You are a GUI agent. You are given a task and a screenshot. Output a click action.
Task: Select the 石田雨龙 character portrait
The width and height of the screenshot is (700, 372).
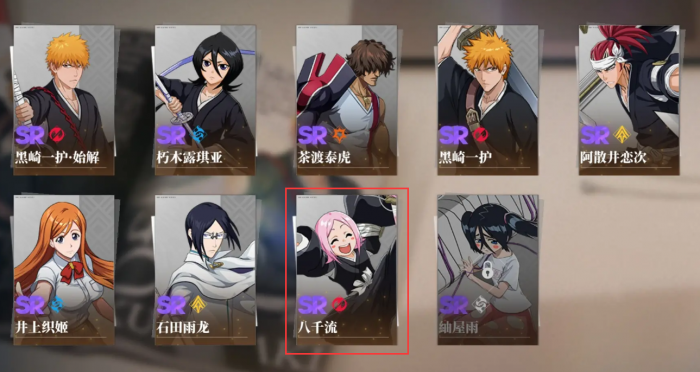click(205, 270)
